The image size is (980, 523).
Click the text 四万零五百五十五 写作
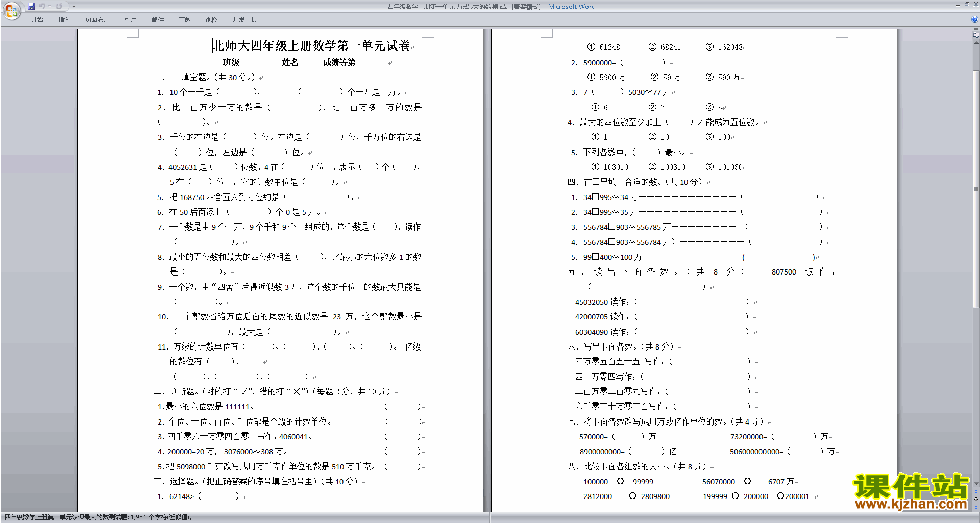coord(620,361)
